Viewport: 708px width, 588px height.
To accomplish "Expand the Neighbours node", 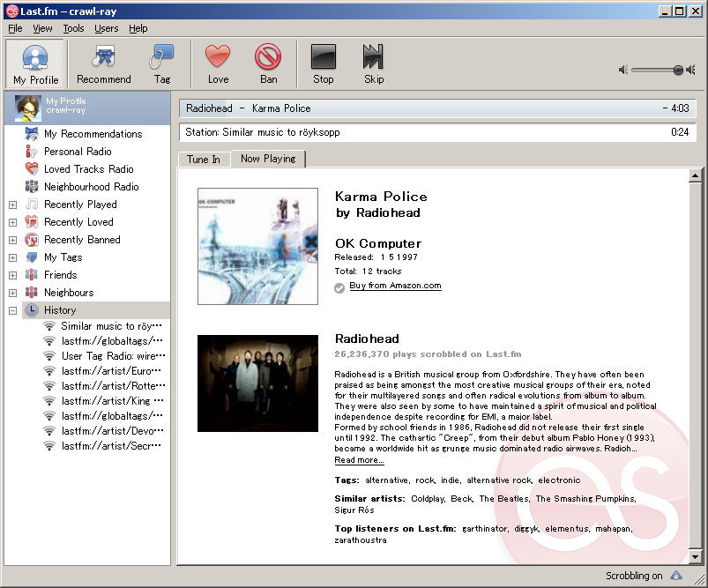I will (12, 293).
